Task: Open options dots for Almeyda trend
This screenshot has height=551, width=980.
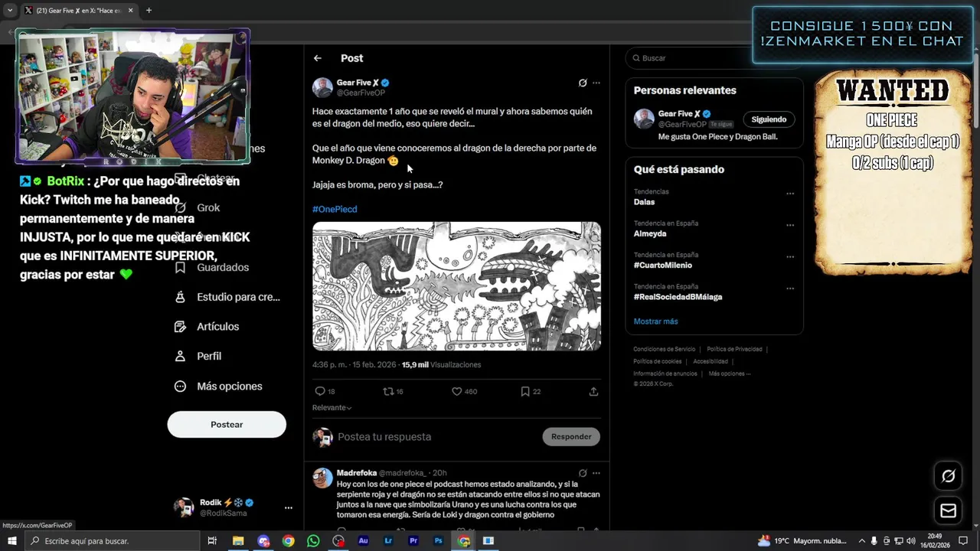Action: tap(790, 225)
